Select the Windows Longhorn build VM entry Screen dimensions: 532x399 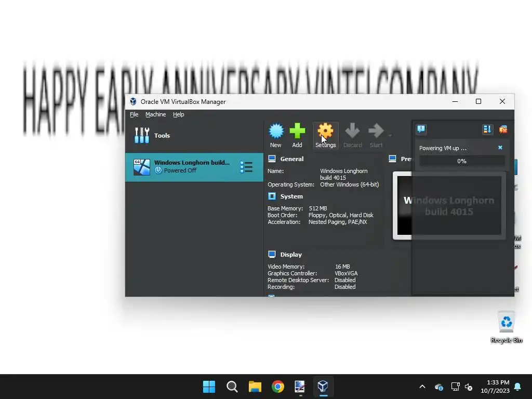194,167
